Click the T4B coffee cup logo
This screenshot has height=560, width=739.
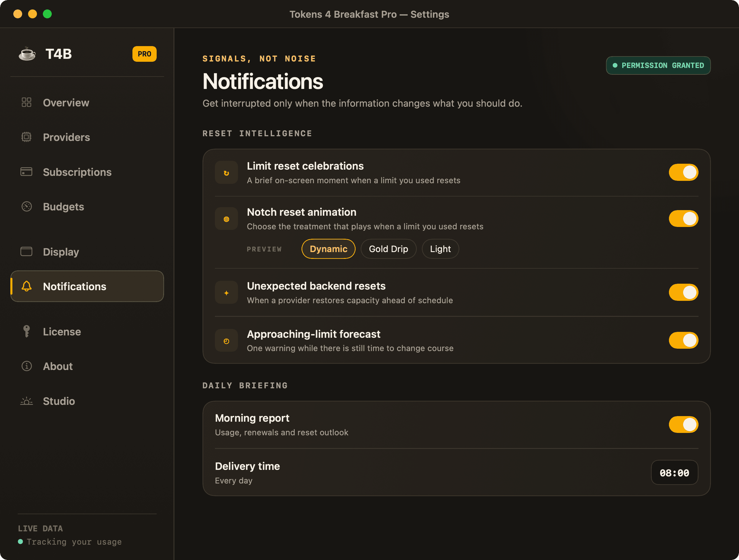click(27, 54)
